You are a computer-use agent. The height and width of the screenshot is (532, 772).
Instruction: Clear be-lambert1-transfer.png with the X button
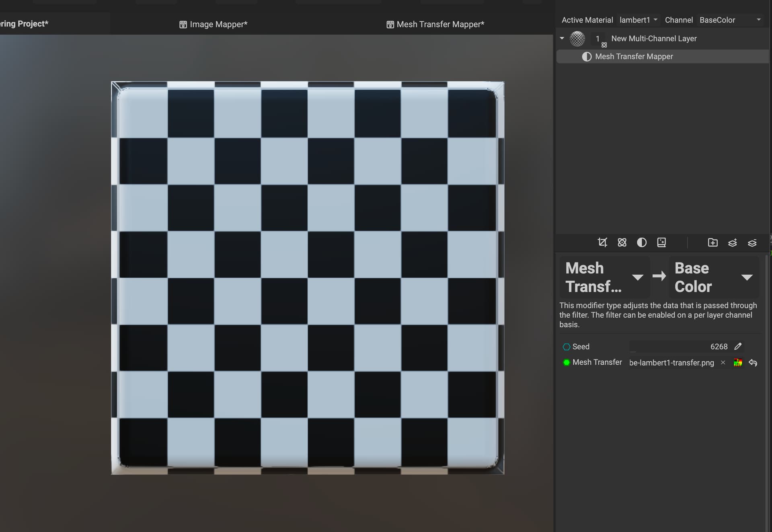tap(723, 363)
